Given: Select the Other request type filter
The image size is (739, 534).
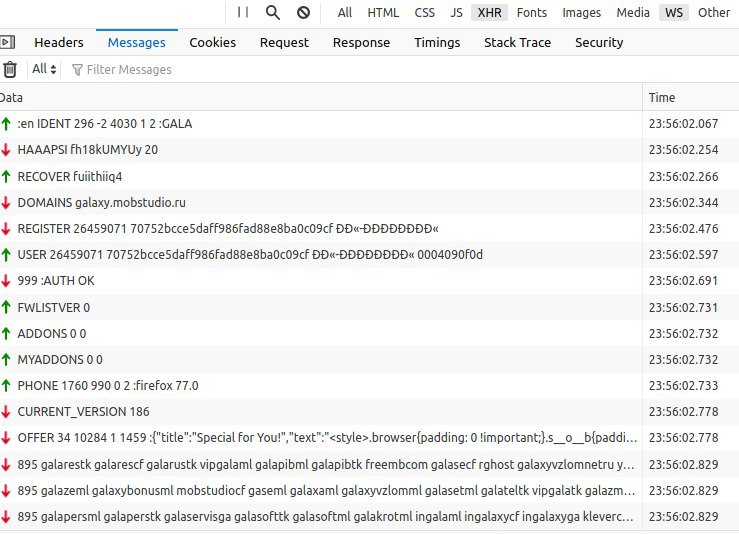Looking at the screenshot, I should coord(714,13).
